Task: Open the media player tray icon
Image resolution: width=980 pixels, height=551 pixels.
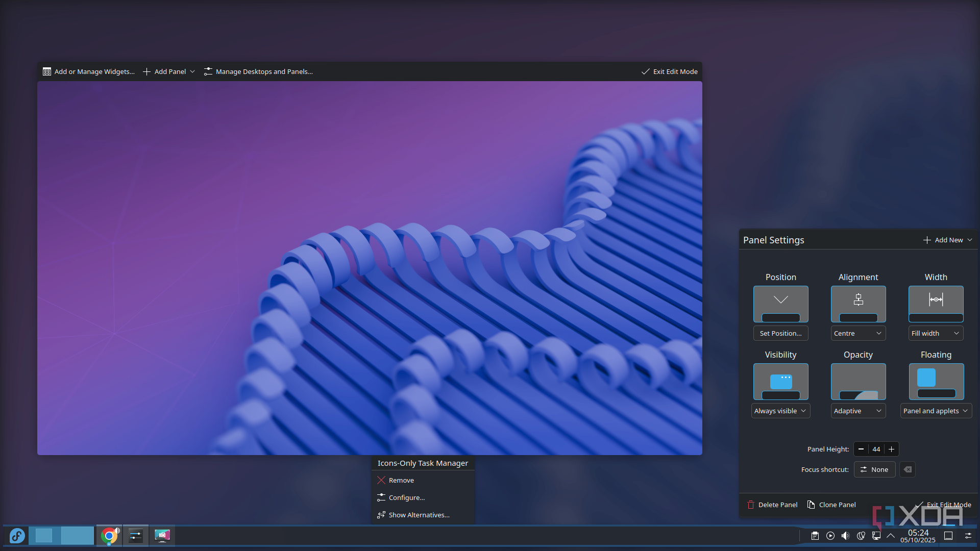Action: tap(830, 536)
